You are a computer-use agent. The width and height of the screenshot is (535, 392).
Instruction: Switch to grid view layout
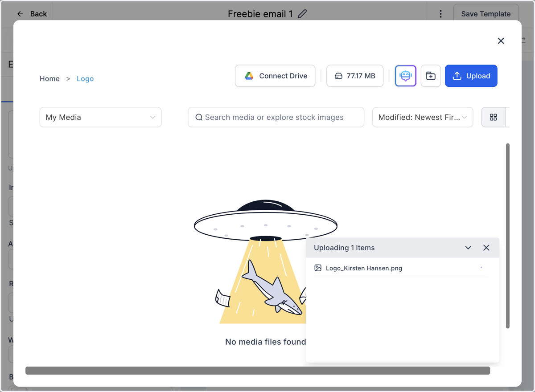(493, 117)
